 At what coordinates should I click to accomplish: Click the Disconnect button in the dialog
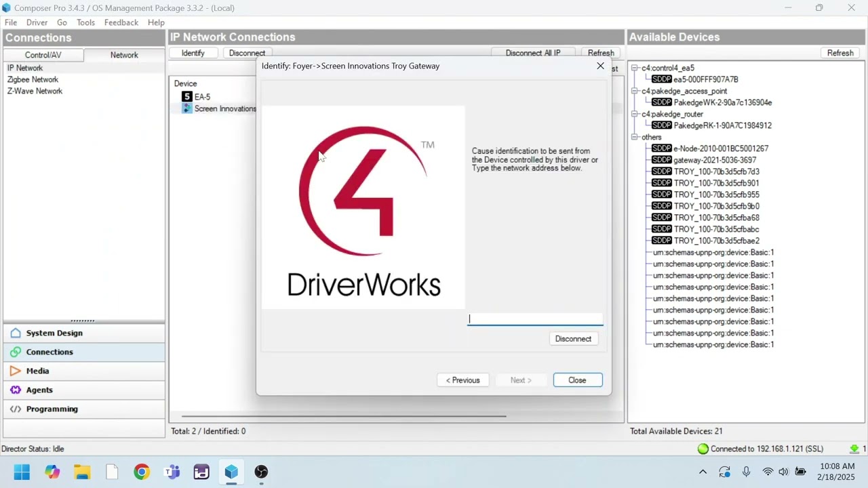coord(573,339)
